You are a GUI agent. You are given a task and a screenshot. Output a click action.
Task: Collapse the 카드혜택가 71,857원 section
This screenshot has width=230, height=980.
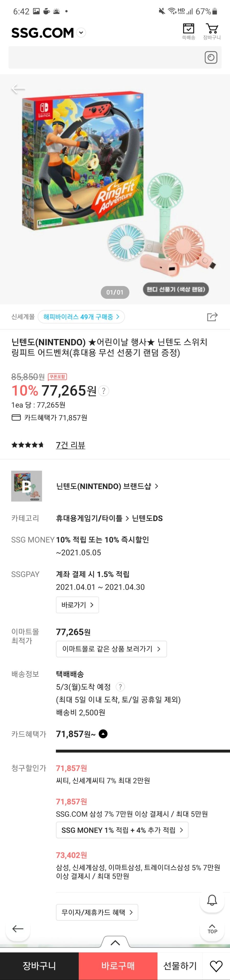(103, 734)
